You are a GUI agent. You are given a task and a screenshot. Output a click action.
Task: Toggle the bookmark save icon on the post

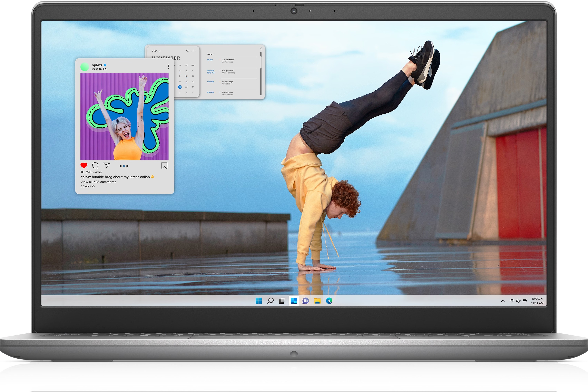164,165
